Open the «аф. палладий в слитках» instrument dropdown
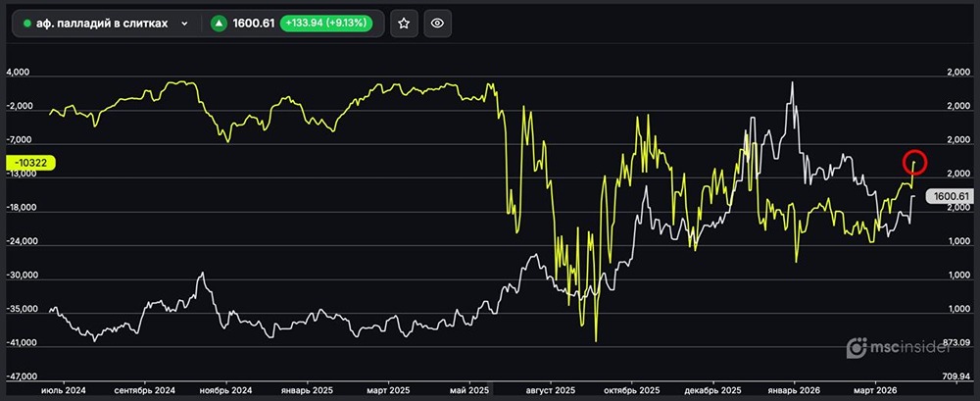 [106, 24]
